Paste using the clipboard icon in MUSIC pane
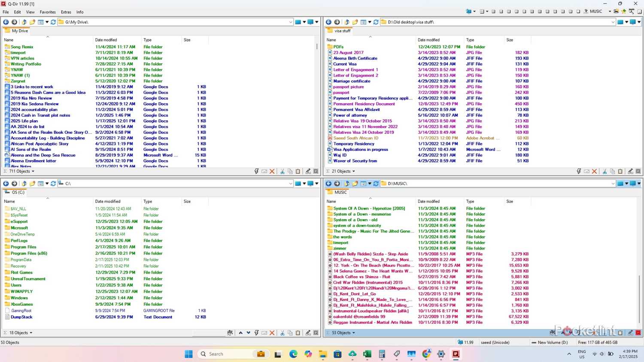The image size is (644, 362). point(620,332)
